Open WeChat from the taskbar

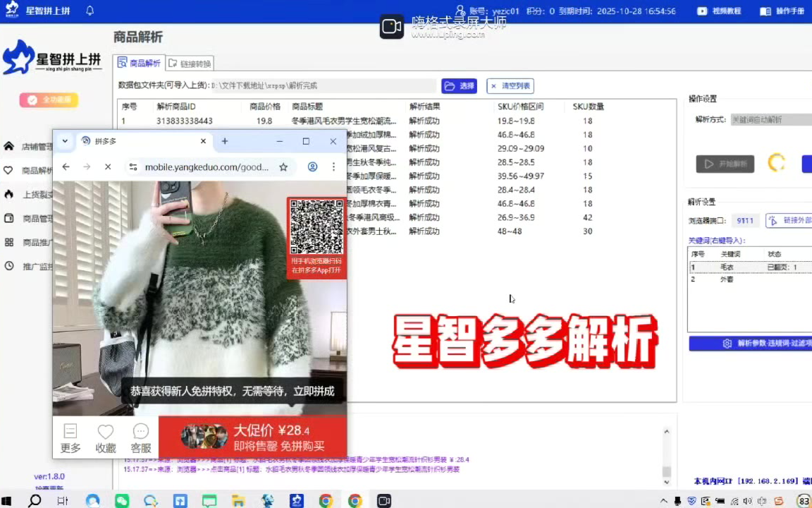(122, 501)
